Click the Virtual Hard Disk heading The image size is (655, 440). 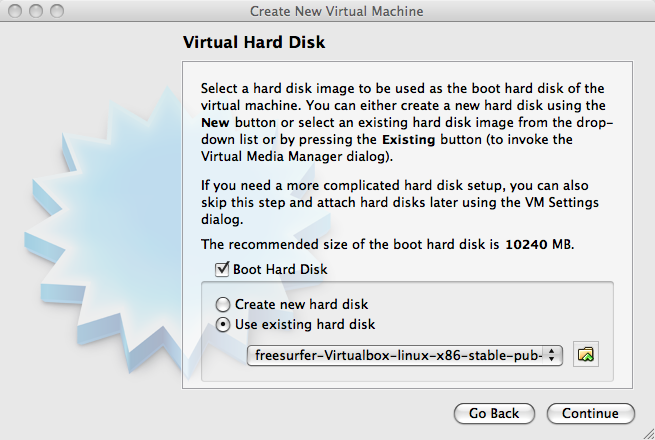click(x=255, y=44)
